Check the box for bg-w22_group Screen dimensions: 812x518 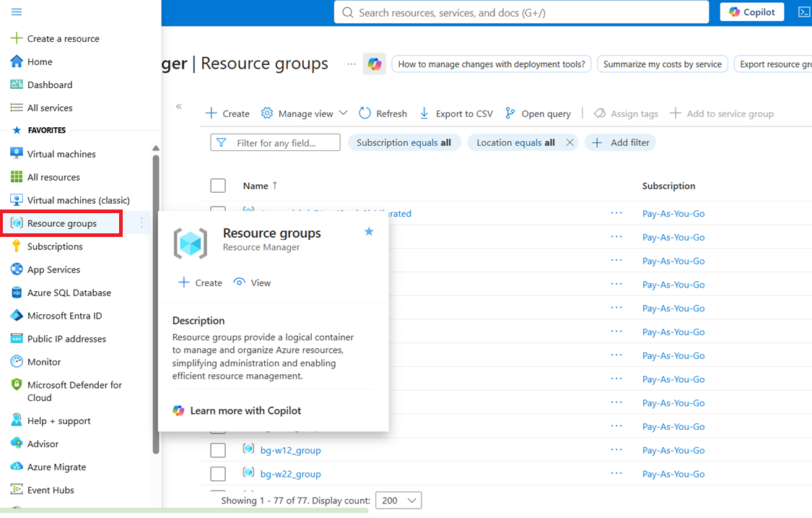pyautogui.click(x=218, y=474)
